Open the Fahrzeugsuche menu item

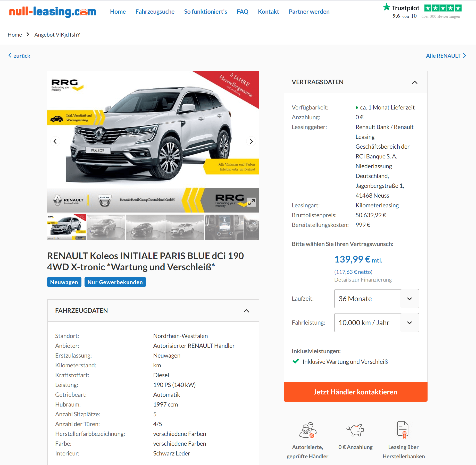(155, 12)
